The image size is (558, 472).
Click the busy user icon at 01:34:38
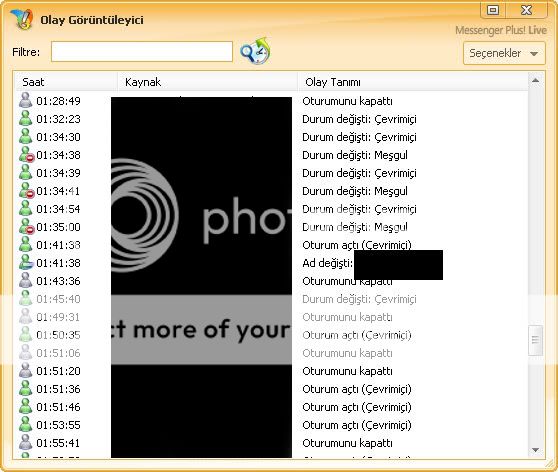coord(26,155)
